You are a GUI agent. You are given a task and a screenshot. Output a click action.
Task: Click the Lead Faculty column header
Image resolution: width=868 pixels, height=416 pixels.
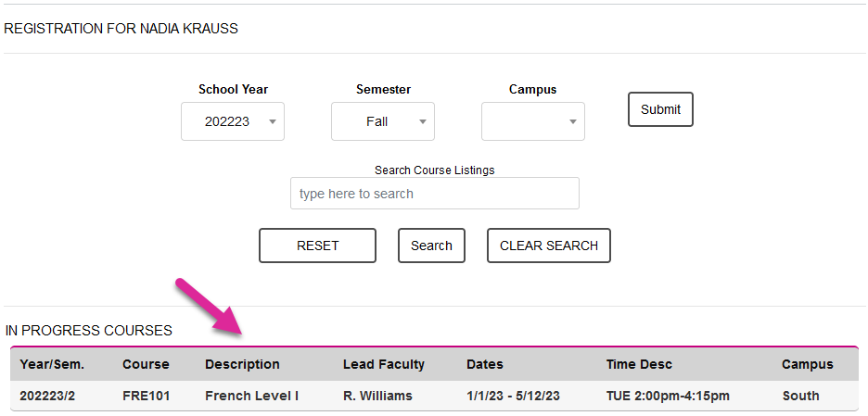tap(384, 364)
